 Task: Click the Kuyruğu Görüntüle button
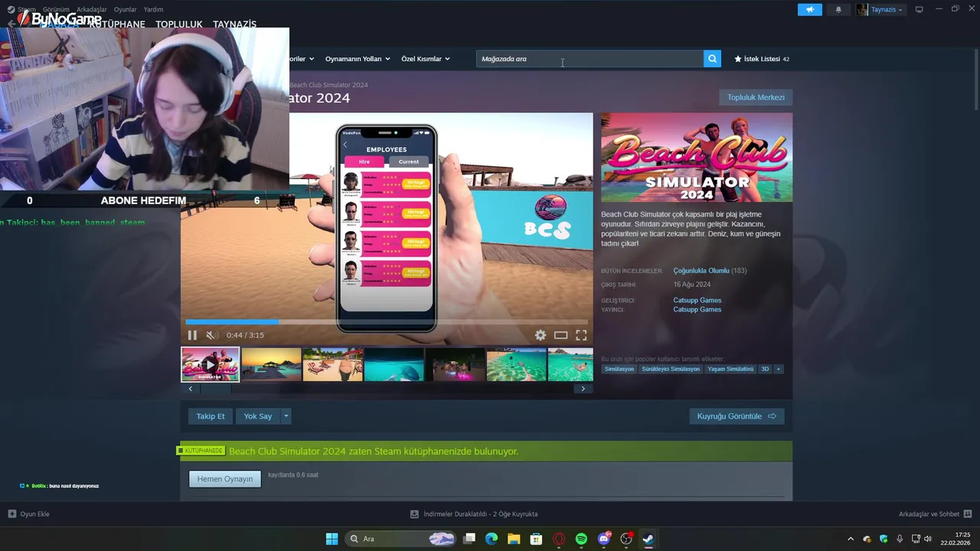click(x=737, y=416)
